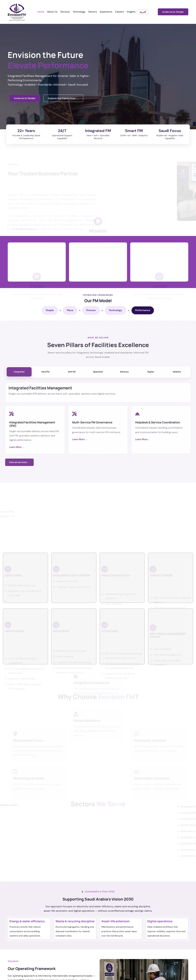Open the tools icon on Integrated Facilities Management (IFM) card
This screenshot has height=980, width=196.
coord(11,414)
